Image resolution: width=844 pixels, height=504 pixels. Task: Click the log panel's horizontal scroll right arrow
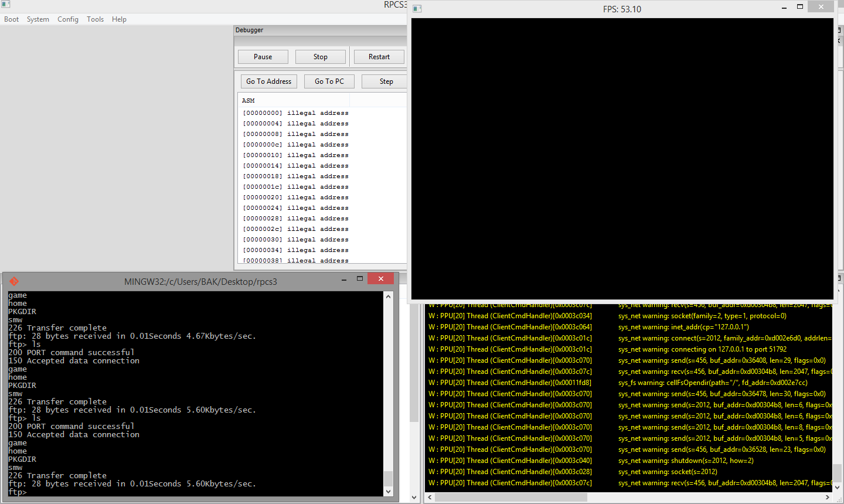pos(827,497)
